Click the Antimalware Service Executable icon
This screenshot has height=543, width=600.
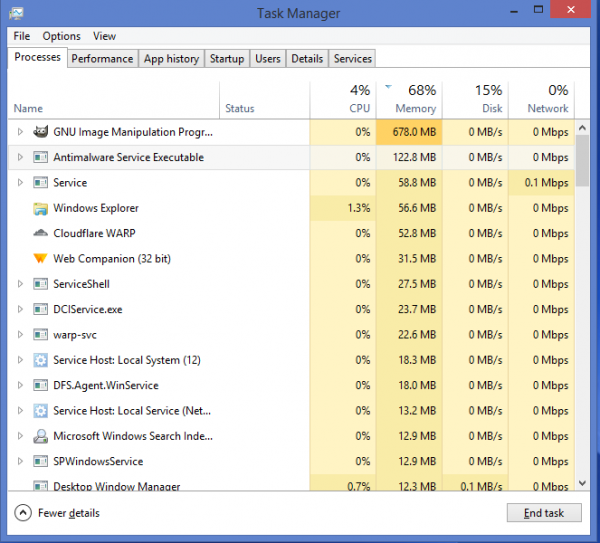click(x=40, y=157)
